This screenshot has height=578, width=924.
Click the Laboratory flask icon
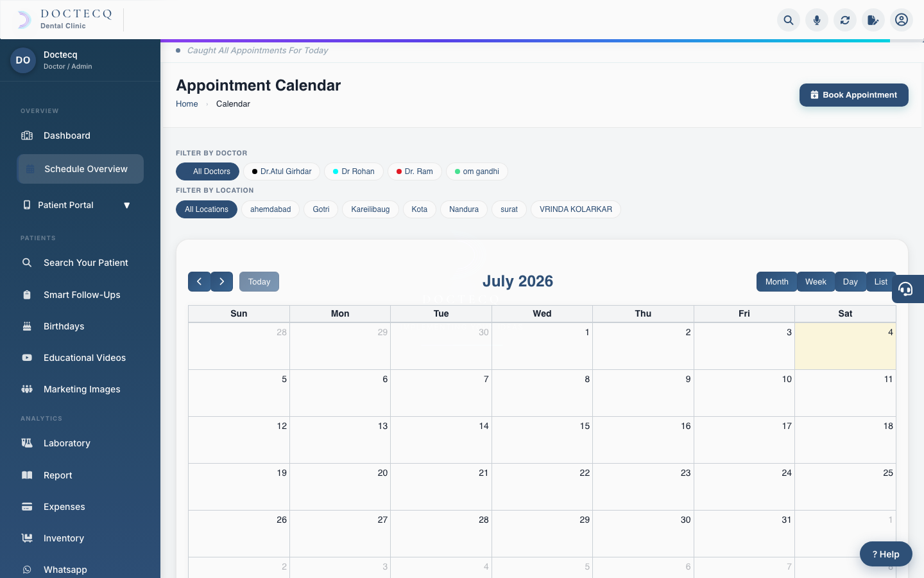click(x=27, y=443)
